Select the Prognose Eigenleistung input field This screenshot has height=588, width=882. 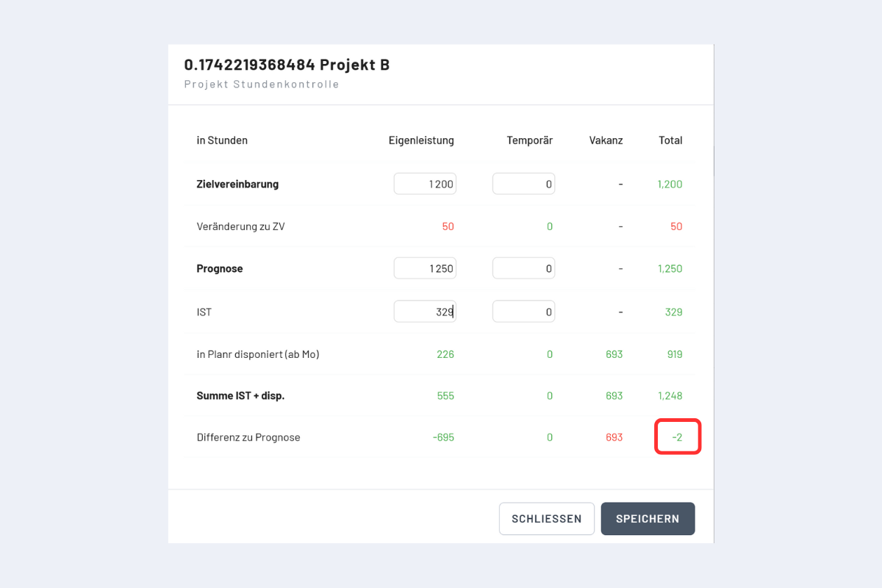click(425, 268)
